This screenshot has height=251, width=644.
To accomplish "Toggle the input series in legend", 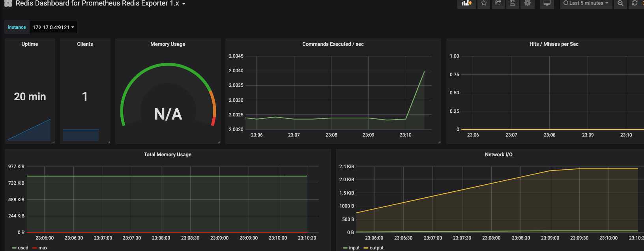I will pyautogui.click(x=354, y=248).
